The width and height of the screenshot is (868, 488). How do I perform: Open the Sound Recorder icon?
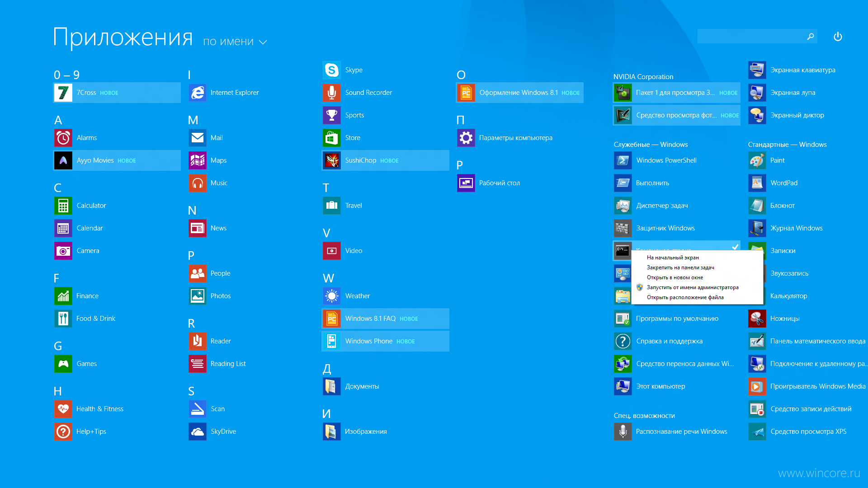click(332, 93)
